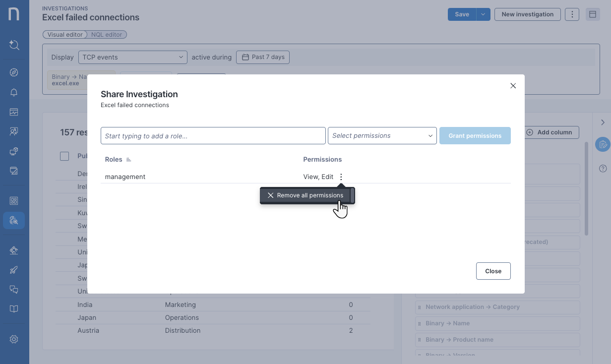Open the three-dot menu beside New investigation
This screenshot has width=611, height=364.
572,14
